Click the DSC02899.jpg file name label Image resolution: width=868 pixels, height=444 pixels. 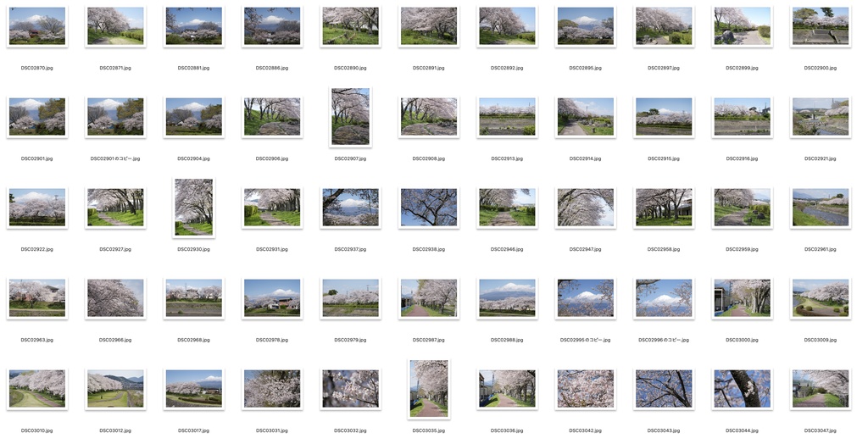[x=742, y=68]
